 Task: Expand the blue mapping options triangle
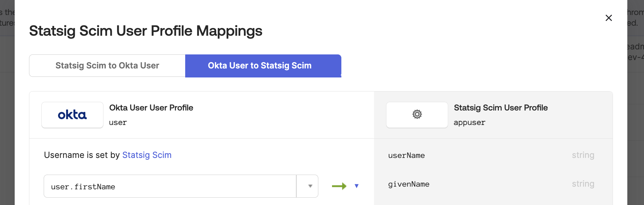(357, 186)
